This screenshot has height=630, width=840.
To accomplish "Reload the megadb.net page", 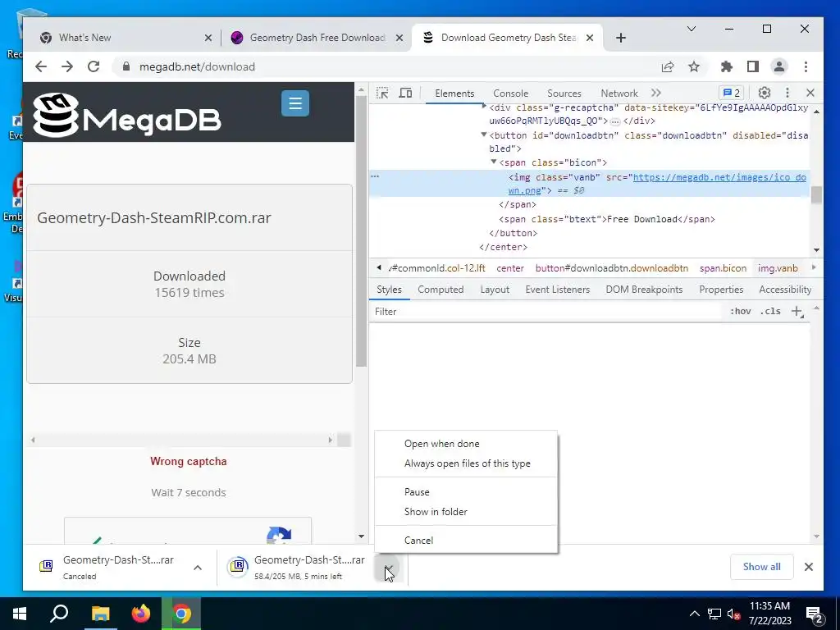I will click(94, 66).
